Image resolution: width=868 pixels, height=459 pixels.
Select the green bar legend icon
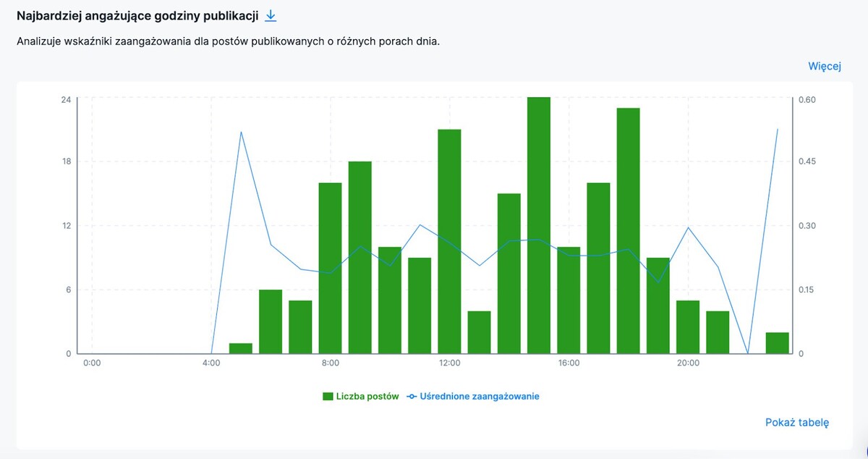[327, 396]
